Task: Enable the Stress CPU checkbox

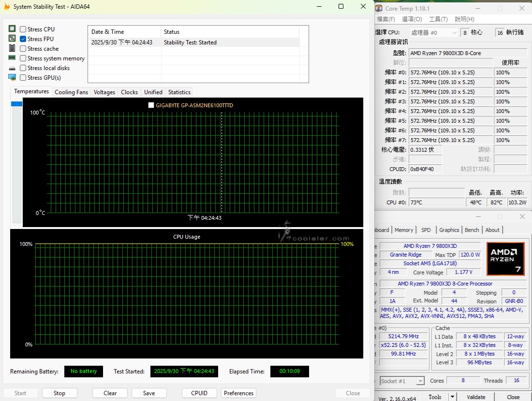Action: 23,29
